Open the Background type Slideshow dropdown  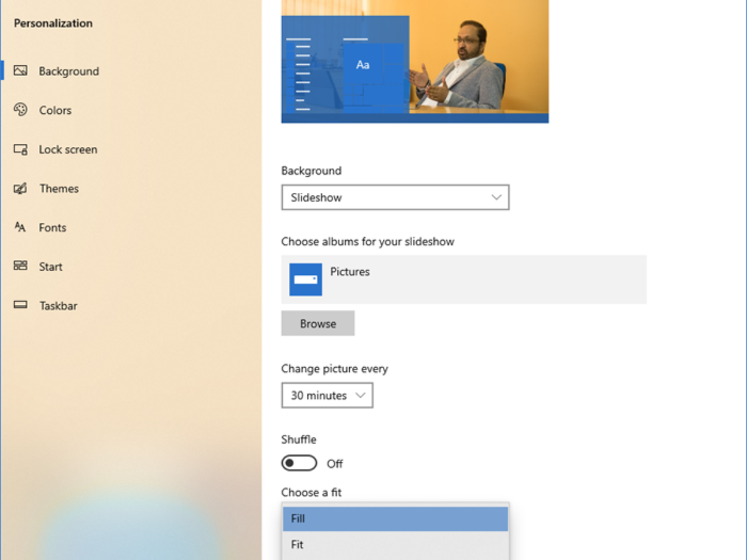[395, 197]
